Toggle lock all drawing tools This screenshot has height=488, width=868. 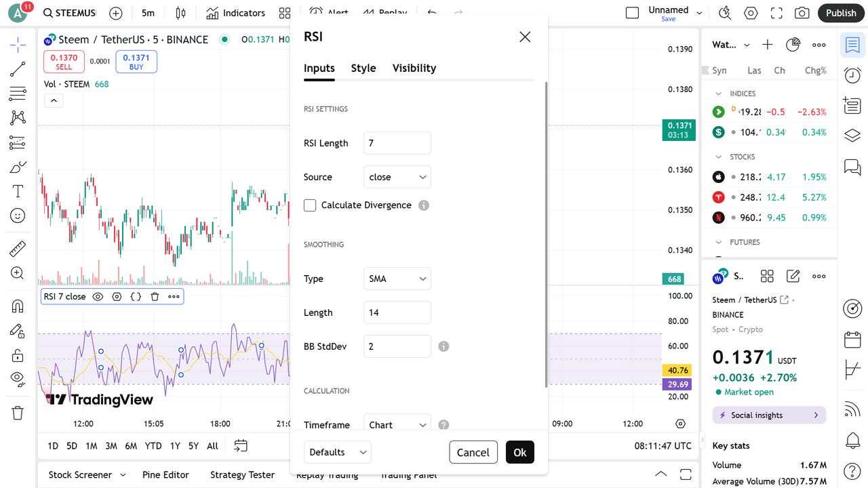(18, 355)
